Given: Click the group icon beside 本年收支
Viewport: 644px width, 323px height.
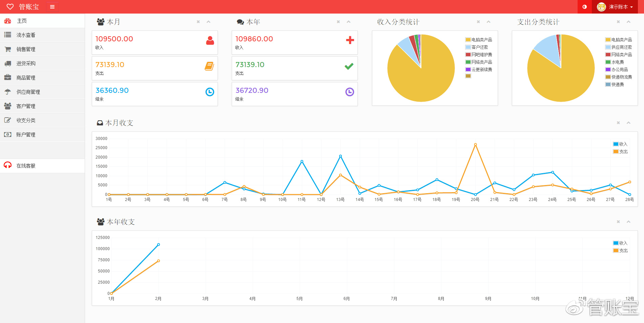Looking at the screenshot, I should point(101,222).
